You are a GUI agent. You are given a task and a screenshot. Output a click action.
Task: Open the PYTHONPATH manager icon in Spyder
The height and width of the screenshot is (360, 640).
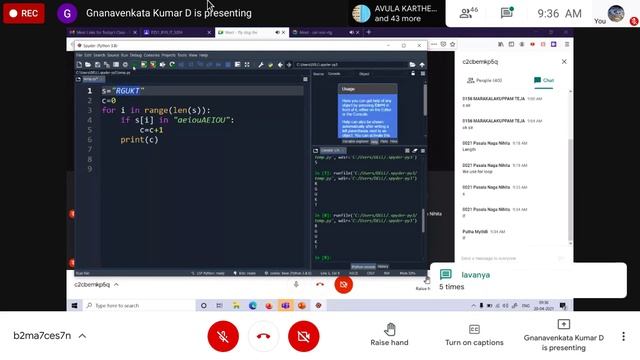click(x=270, y=64)
